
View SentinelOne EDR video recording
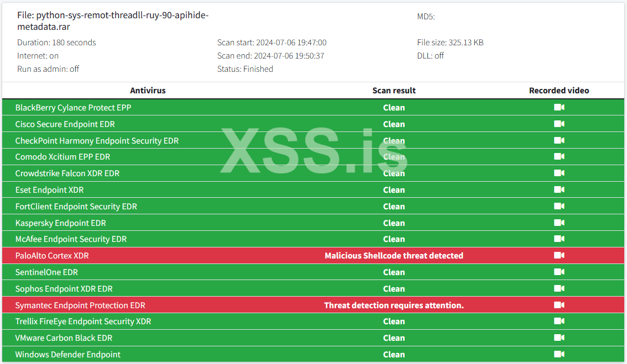pyautogui.click(x=559, y=272)
